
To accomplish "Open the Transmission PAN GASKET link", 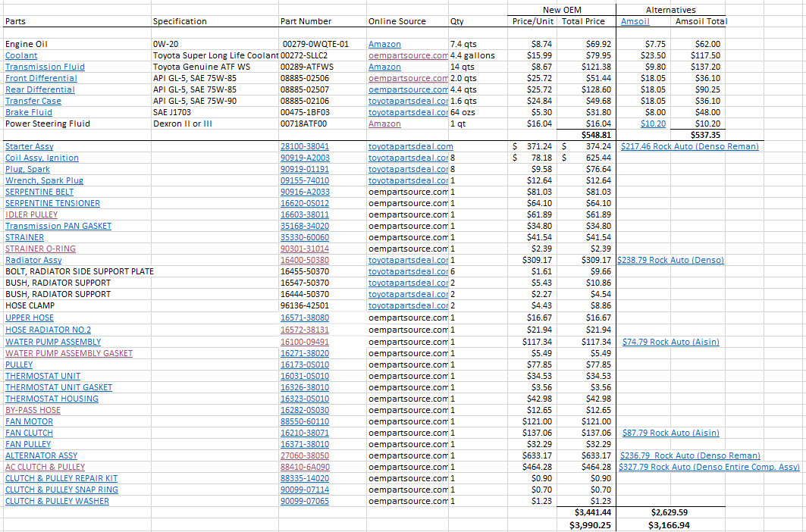I will (x=58, y=226).
